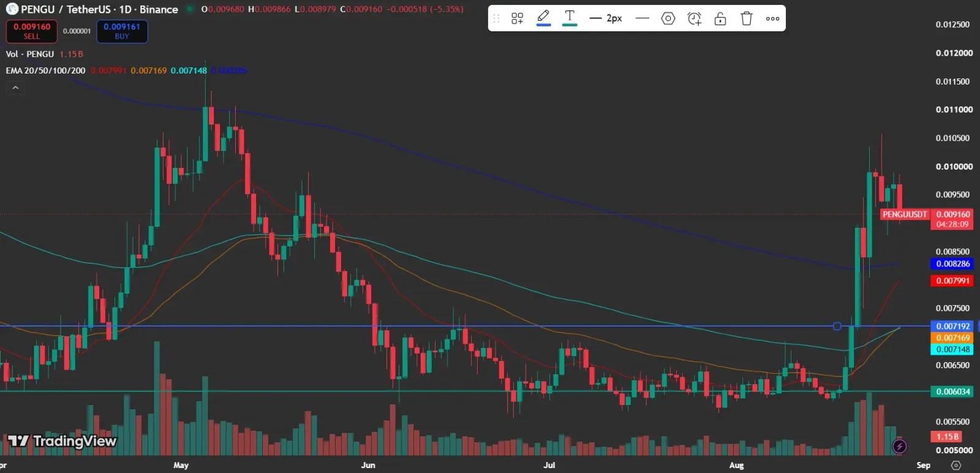
Task: Add an alert with the alarm clock icon
Action: [x=694, y=18]
